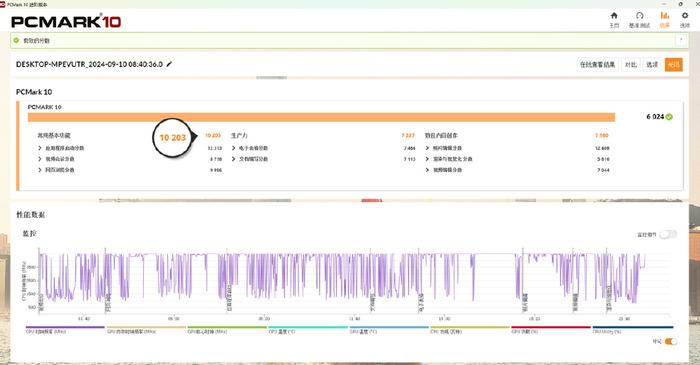Image resolution: width=700 pixels, height=365 pixels.
Task: Select the orange Results bar-chart icon
Action: coord(665,16)
